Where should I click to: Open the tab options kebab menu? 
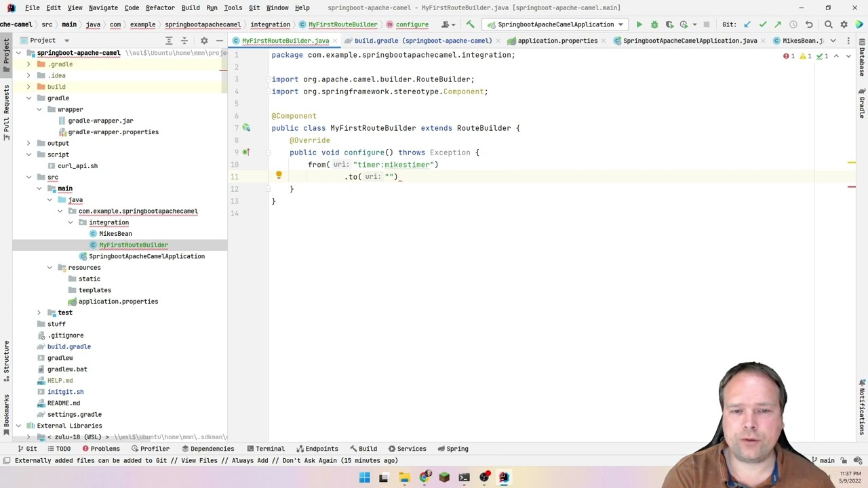[848, 41]
